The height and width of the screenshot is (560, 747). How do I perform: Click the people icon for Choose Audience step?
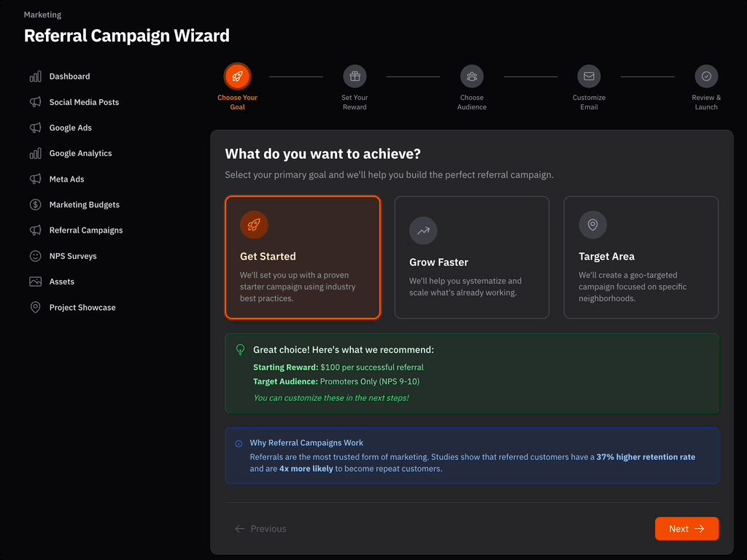(472, 77)
